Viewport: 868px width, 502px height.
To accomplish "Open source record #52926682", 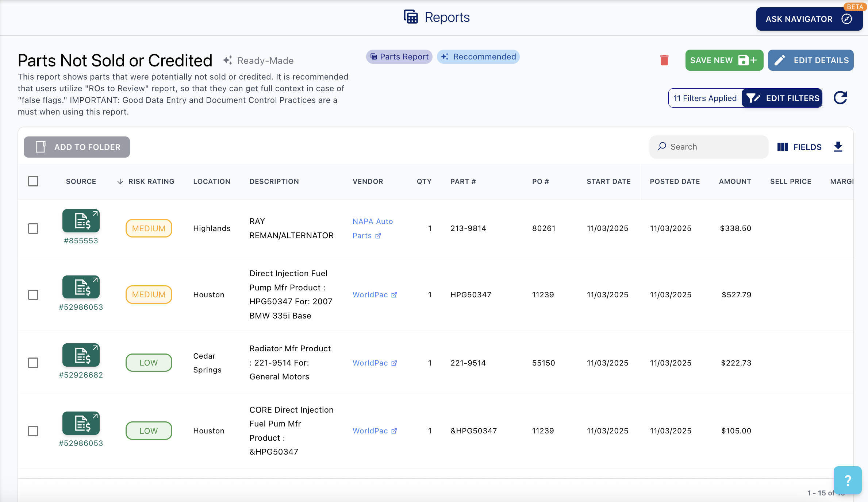I will coord(81,355).
